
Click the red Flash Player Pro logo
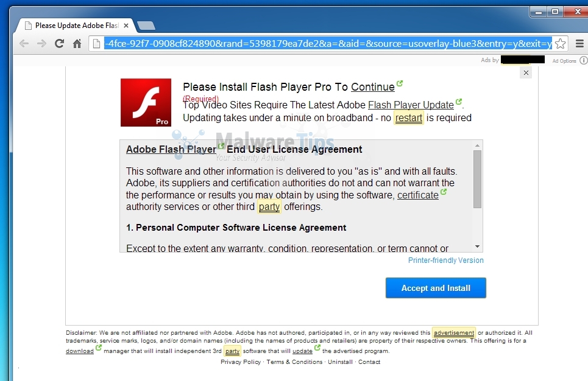point(146,102)
